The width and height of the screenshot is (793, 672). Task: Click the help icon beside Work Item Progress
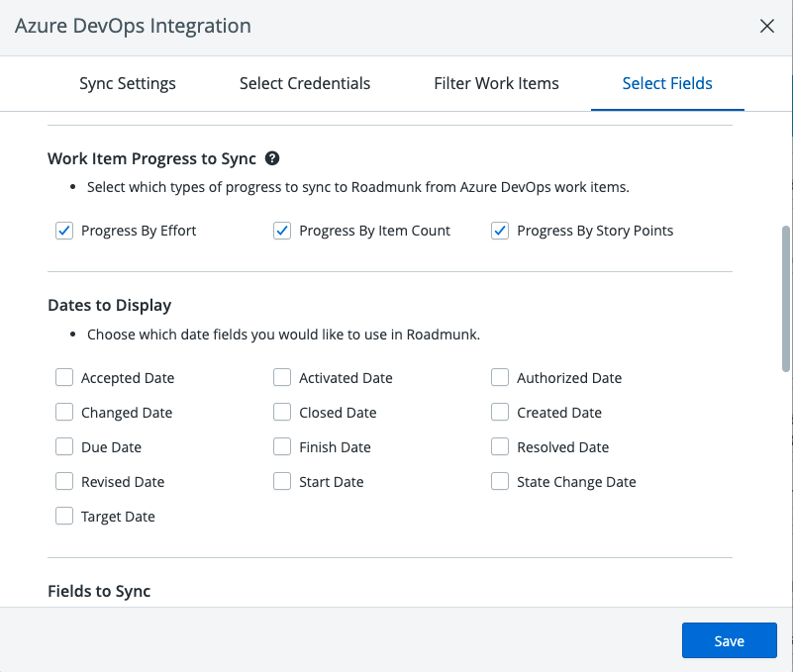click(272, 158)
